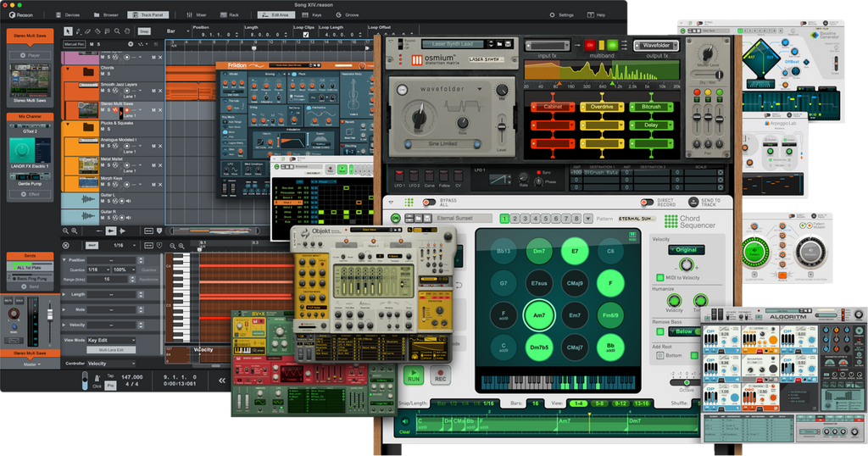This screenshot has width=868, height=456.
Task: Click the Multi Lane Edit button
Action: (111, 350)
